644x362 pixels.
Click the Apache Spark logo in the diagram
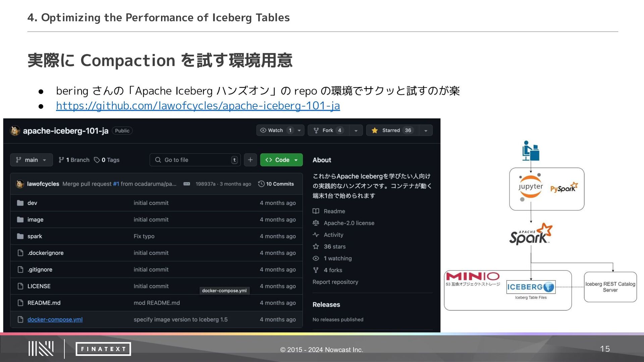point(531,234)
